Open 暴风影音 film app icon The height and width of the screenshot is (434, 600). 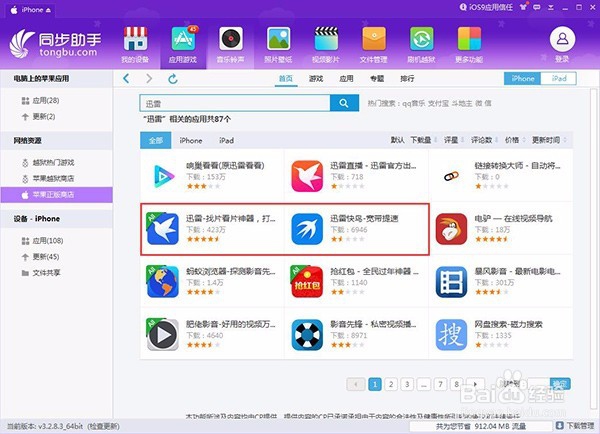point(451,282)
